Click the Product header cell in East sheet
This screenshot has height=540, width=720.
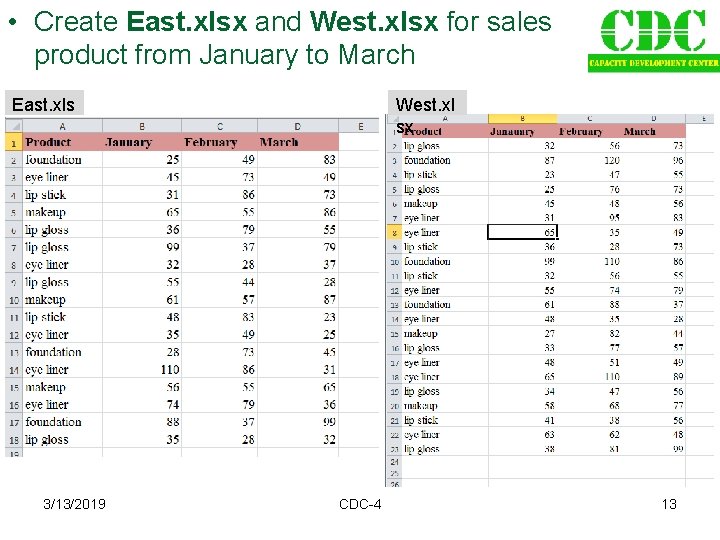tap(62, 143)
